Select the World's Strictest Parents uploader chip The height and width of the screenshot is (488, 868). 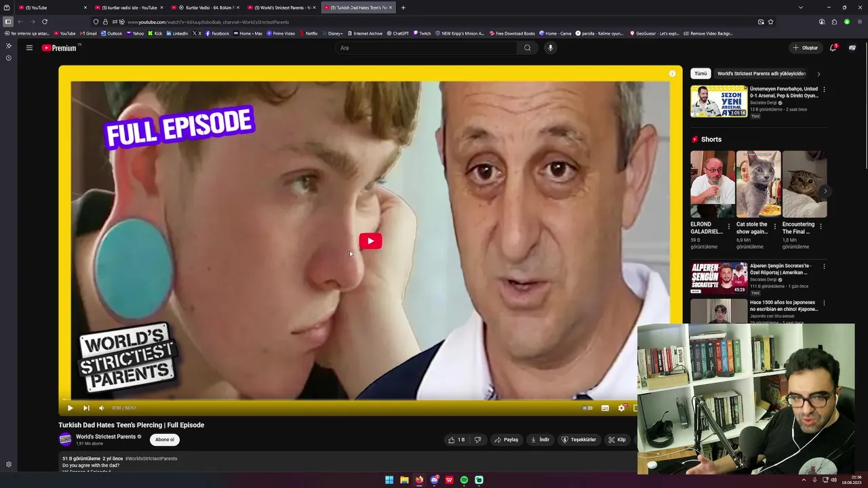(762, 73)
